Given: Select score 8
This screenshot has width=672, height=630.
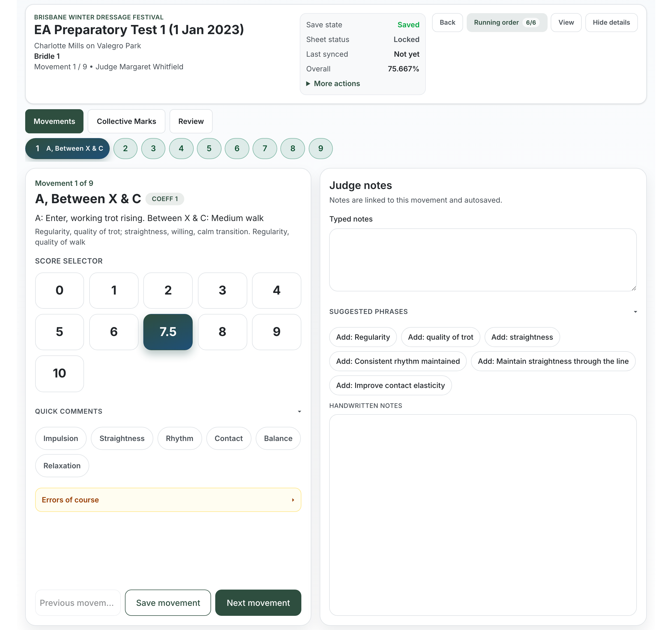Looking at the screenshot, I should 222,332.
